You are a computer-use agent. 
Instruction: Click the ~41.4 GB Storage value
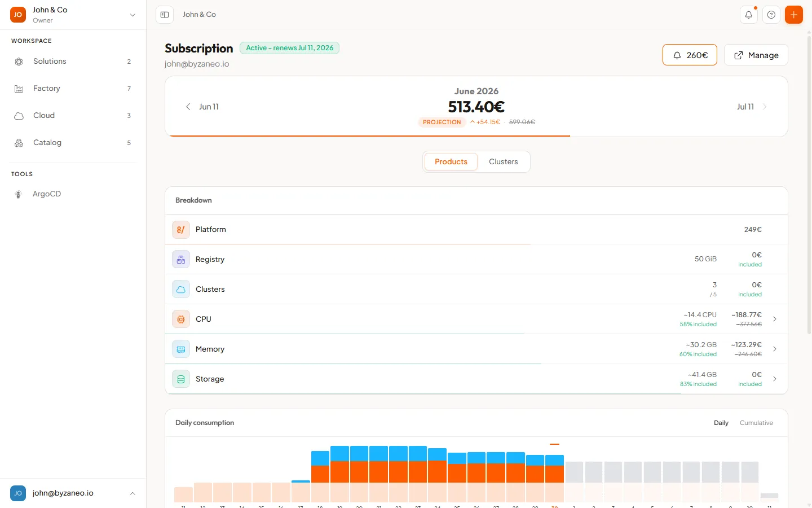pyautogui.click(x=702, y=375)
